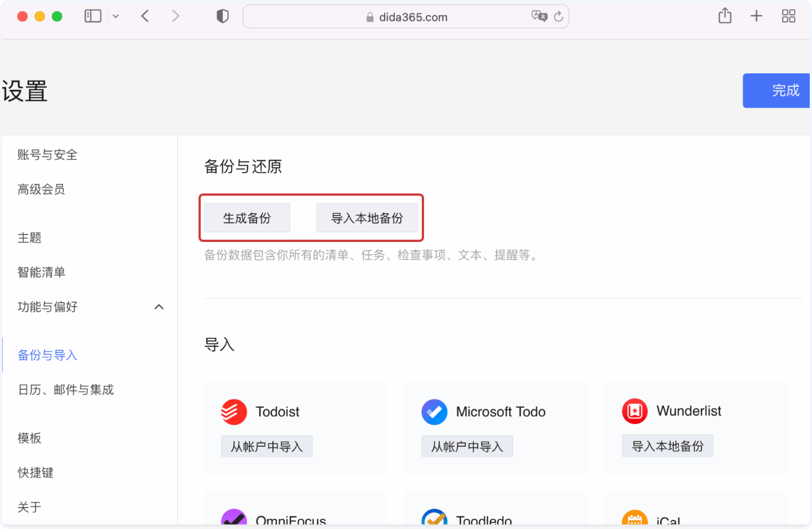The width and height of the screenshot is (812, 529).
Task: Open the sidebar options dropdown arrow
Action: [x=116, y=16]
